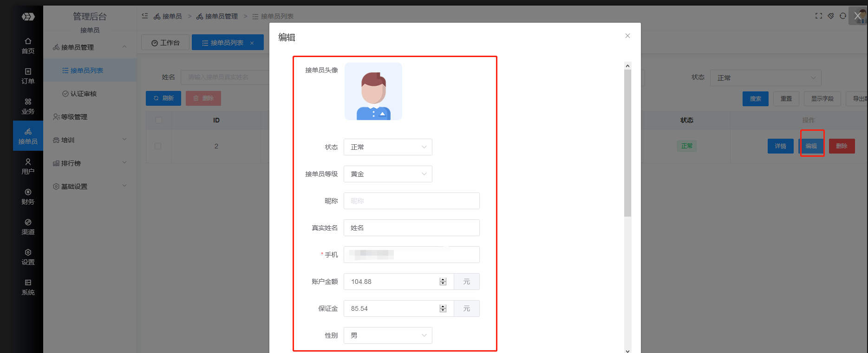
Task: Click the refresh icon in top bar
Action: coord(843,16)
